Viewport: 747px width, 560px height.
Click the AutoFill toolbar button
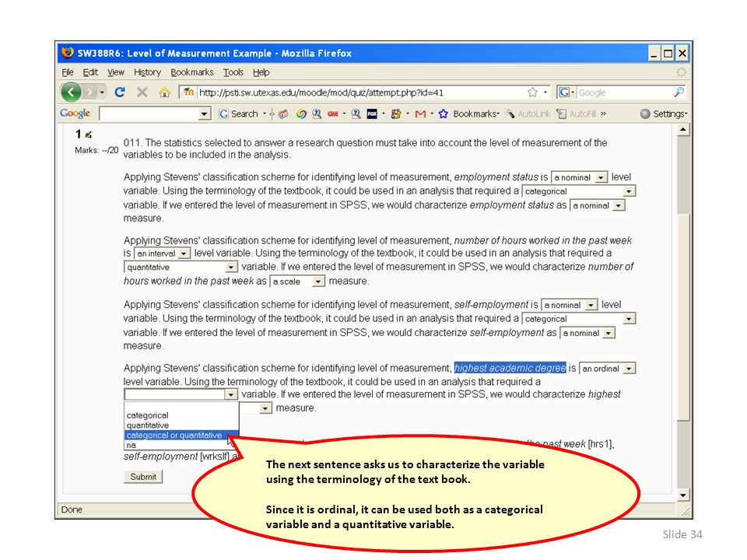(x=577, y=114)
